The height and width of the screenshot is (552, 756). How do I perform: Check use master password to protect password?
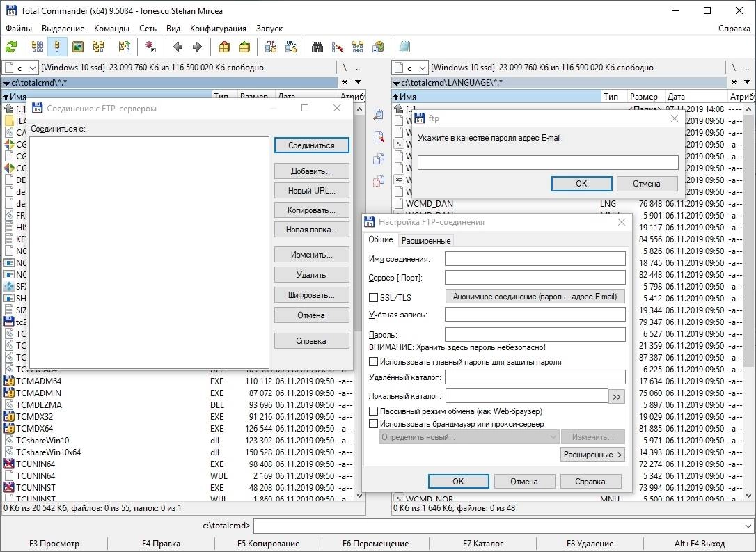tap(373, 361)
